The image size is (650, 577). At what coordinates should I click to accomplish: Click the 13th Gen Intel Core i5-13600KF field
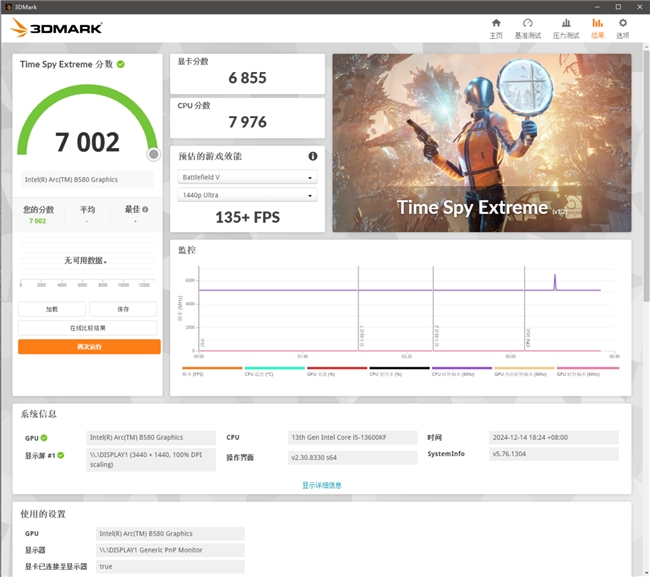click(352, 437)
